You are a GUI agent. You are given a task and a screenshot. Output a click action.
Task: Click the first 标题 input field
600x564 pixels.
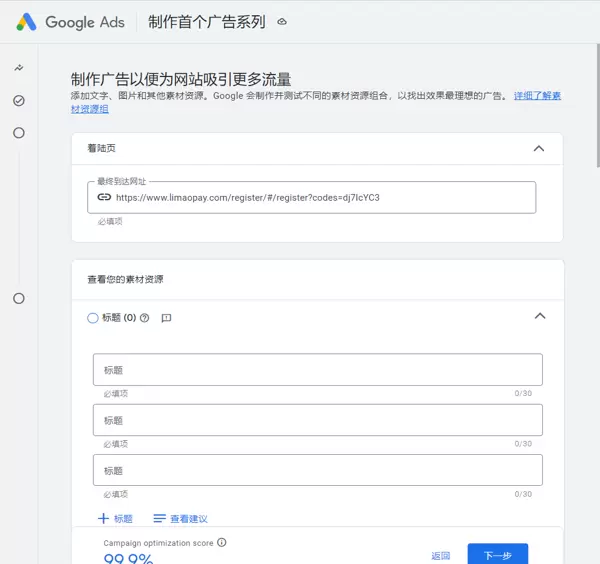317,370
